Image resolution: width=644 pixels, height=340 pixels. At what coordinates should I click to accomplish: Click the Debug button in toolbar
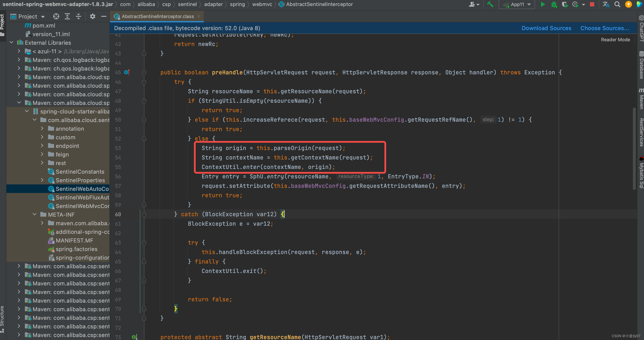554,4
